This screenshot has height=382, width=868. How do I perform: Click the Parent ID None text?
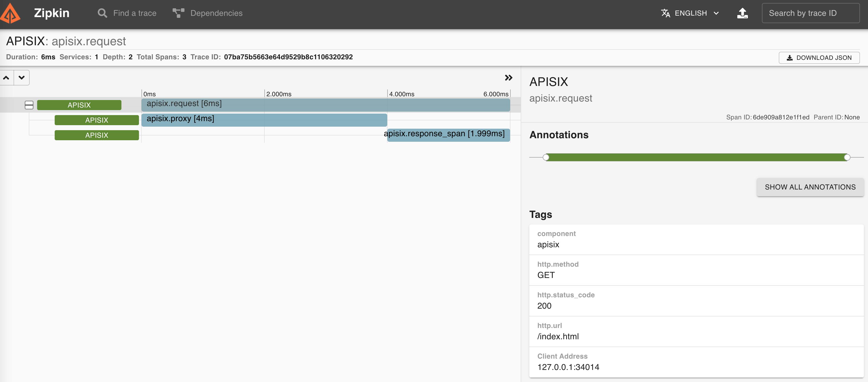point(836,117)
